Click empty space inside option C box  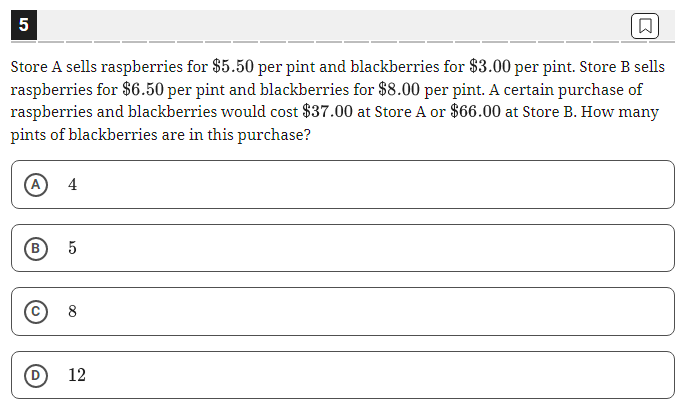(x=374, y=312)
